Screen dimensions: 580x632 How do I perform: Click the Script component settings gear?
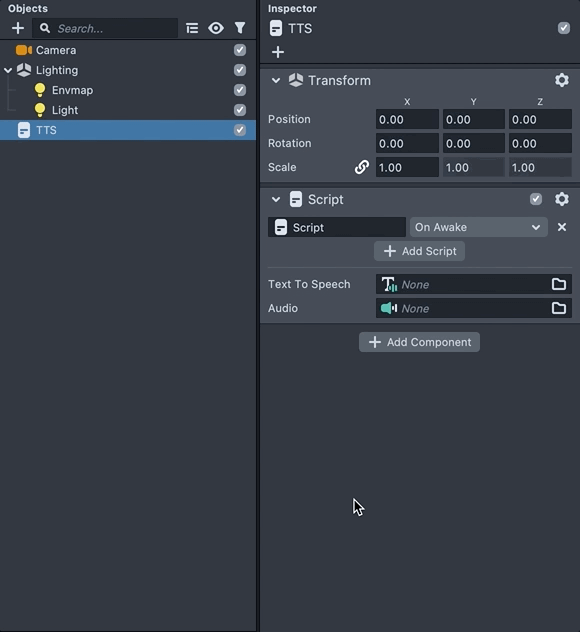[562, 199]
